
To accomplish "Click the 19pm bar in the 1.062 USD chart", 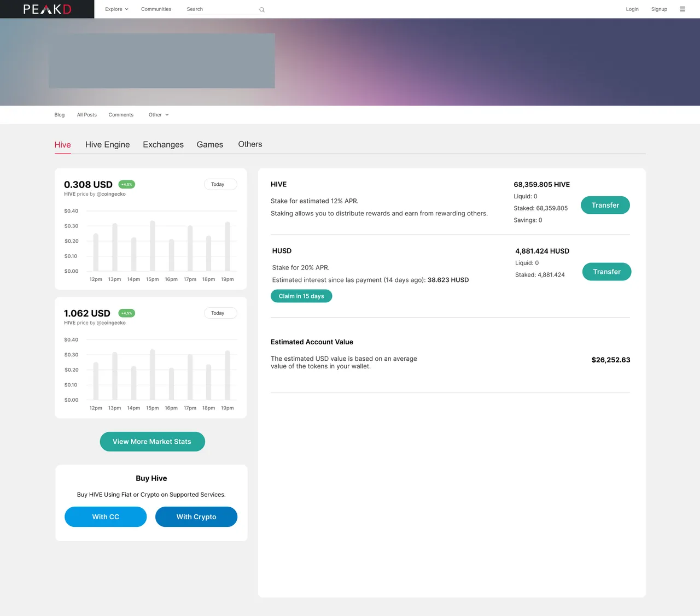I will [x=227, y=376].
